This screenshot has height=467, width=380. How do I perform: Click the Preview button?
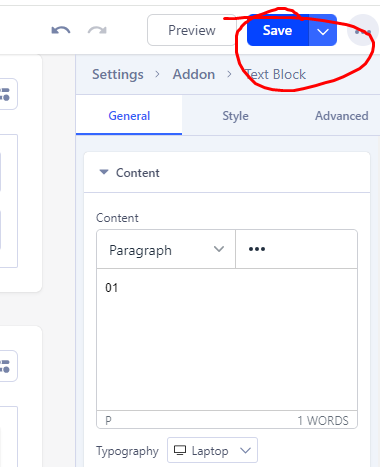point(192,30)
